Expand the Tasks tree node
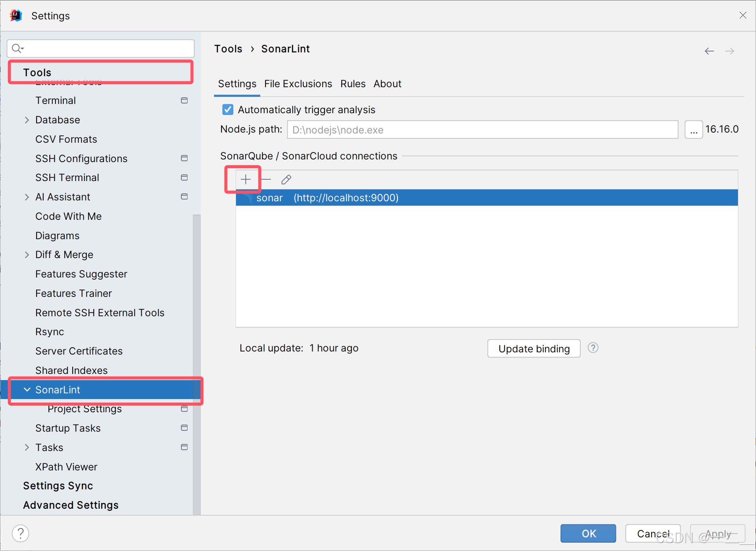The height and width of the screenshot is (551, 756). tap(27, 447)
